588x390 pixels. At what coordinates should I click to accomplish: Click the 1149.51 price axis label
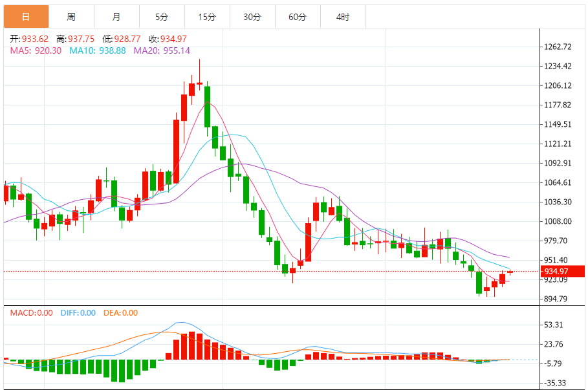click(x=558, y=124)
